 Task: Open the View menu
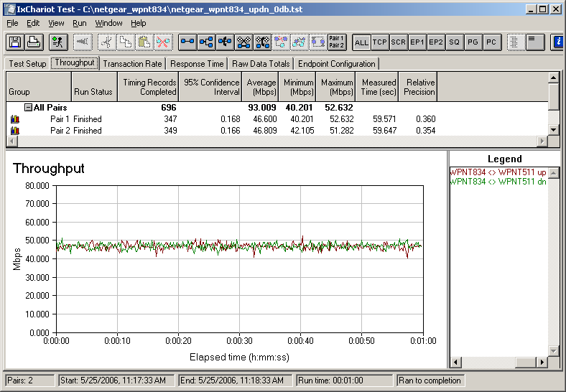pyautogui.click(x=56, y=24)
